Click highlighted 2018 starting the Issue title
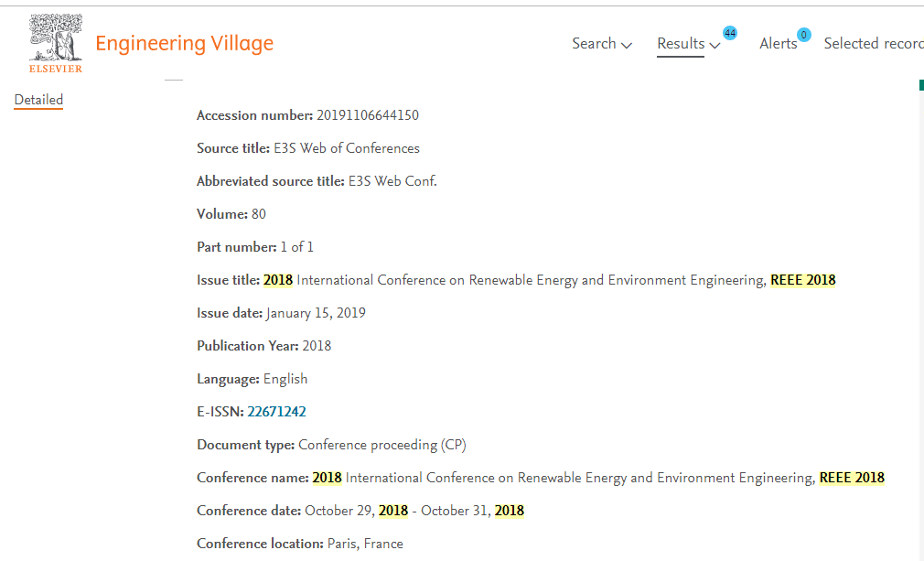This screenshot has height=561, width=924. click(278, 280)
